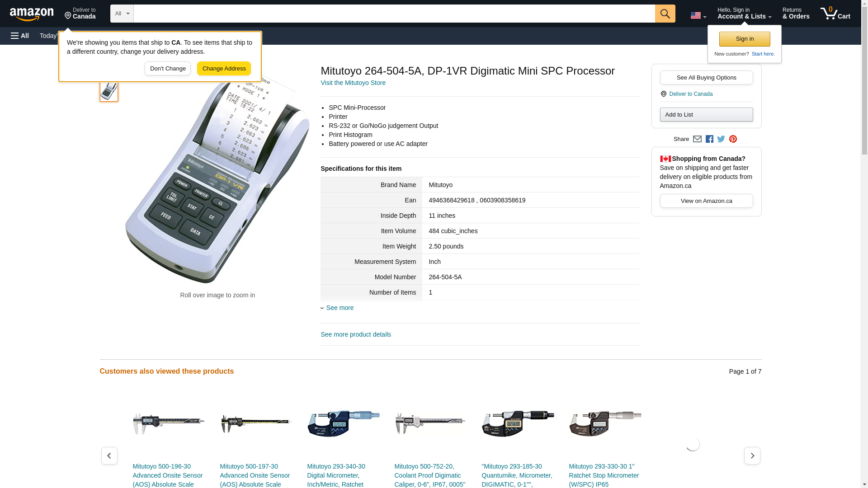Open the country flag language dropdown
Viewport: 868px width, 488px height.
click(x=698, y=16)
